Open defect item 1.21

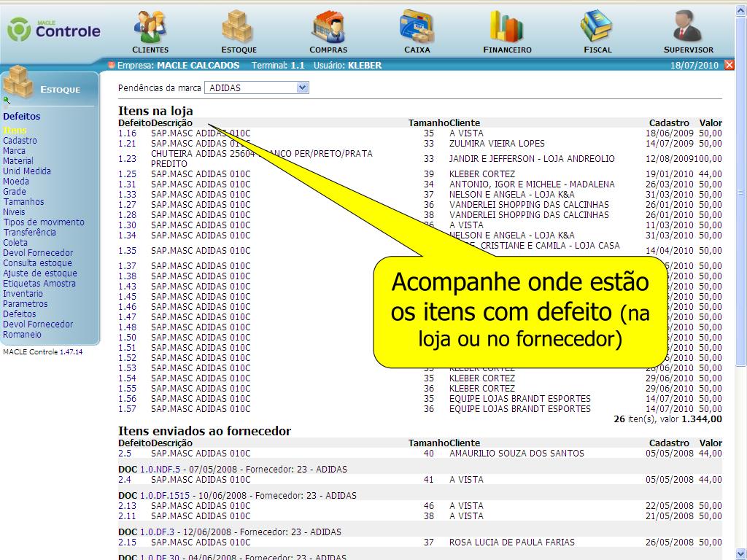point(127,144)
